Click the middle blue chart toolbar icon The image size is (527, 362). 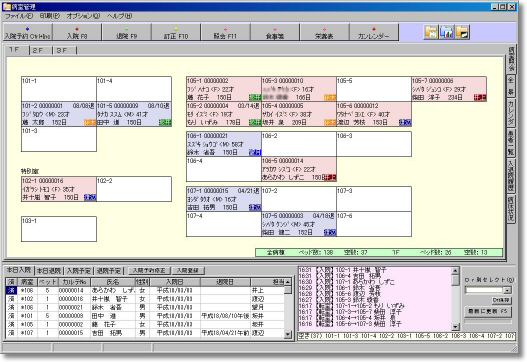(447, 32)
